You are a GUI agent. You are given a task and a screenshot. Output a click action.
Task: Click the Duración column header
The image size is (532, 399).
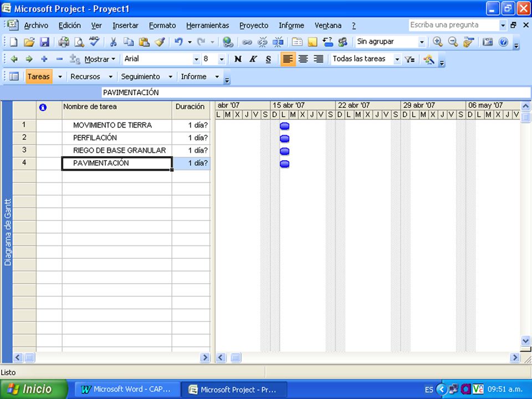click(x=191, y=110)
